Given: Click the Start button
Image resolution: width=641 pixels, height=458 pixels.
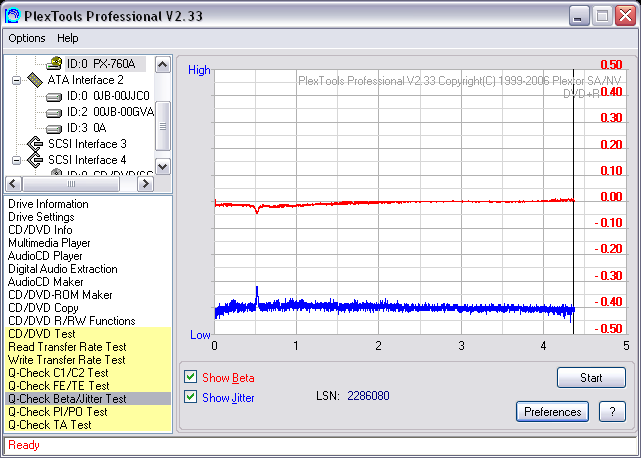Looking at the screenshot, I should 591,377.
